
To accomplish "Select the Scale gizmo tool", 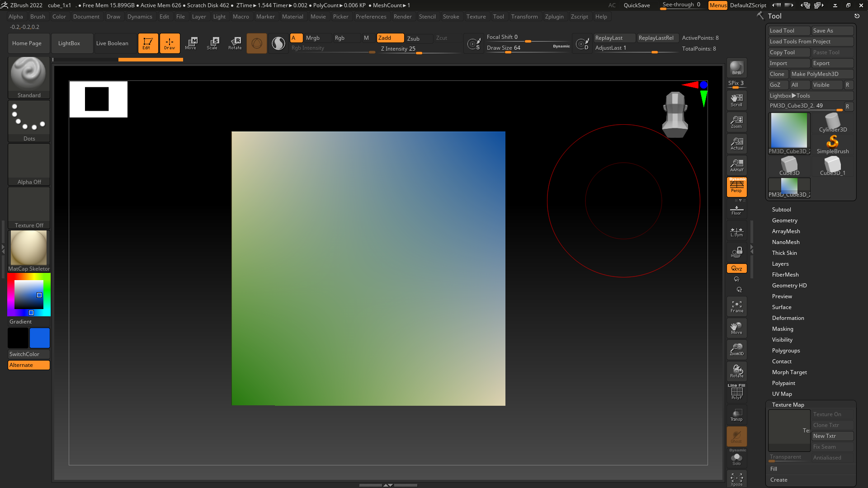I will tap(212, 43).
